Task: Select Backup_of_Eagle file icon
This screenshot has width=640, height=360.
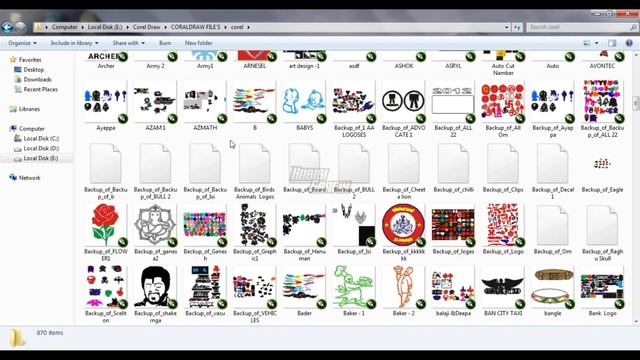Action: tap(602, 164)
